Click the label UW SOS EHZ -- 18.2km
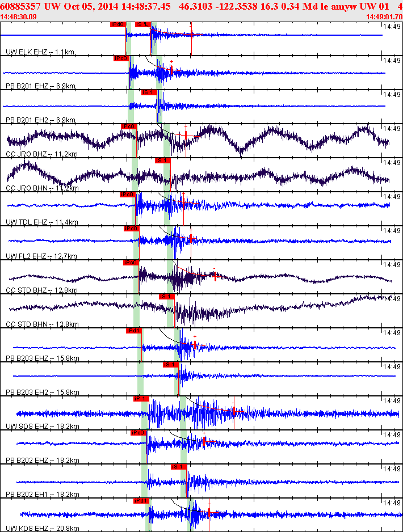The width and height of the screenshot is (403, 532). point(43,427)
